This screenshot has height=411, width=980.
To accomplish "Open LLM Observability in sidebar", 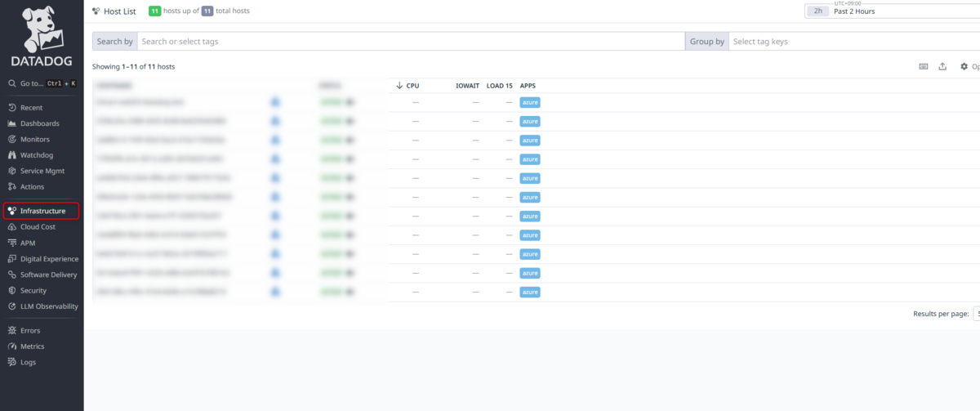I will click(49, 306).
